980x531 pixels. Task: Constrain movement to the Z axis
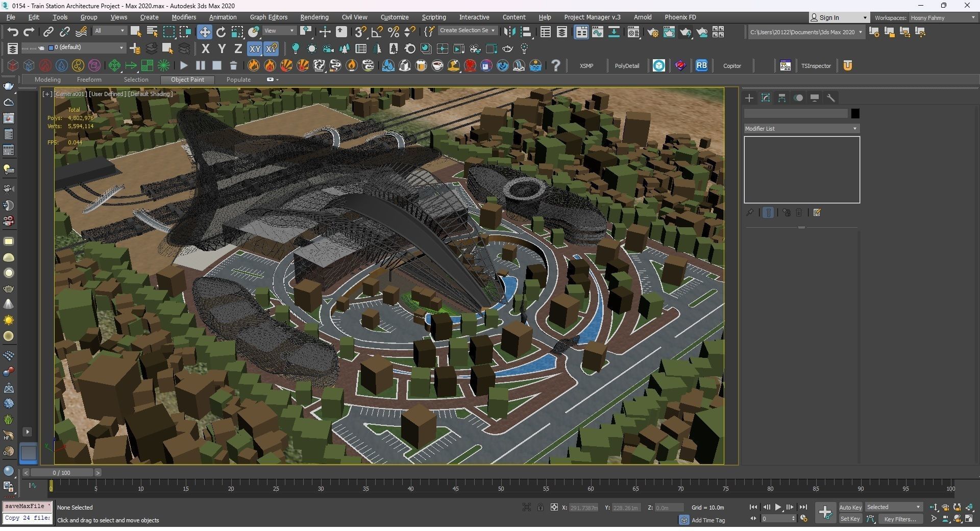click(x=238, y=49)
